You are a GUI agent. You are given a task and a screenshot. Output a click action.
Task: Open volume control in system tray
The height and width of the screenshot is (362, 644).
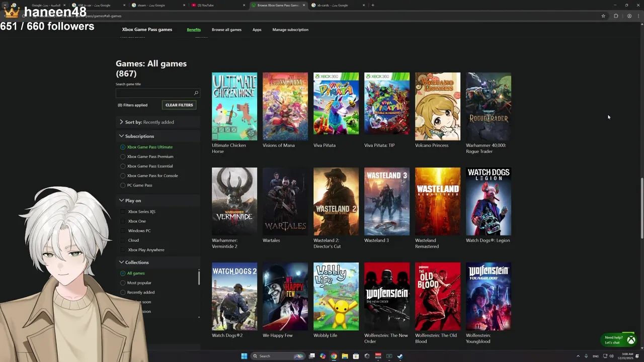(611, 356)
